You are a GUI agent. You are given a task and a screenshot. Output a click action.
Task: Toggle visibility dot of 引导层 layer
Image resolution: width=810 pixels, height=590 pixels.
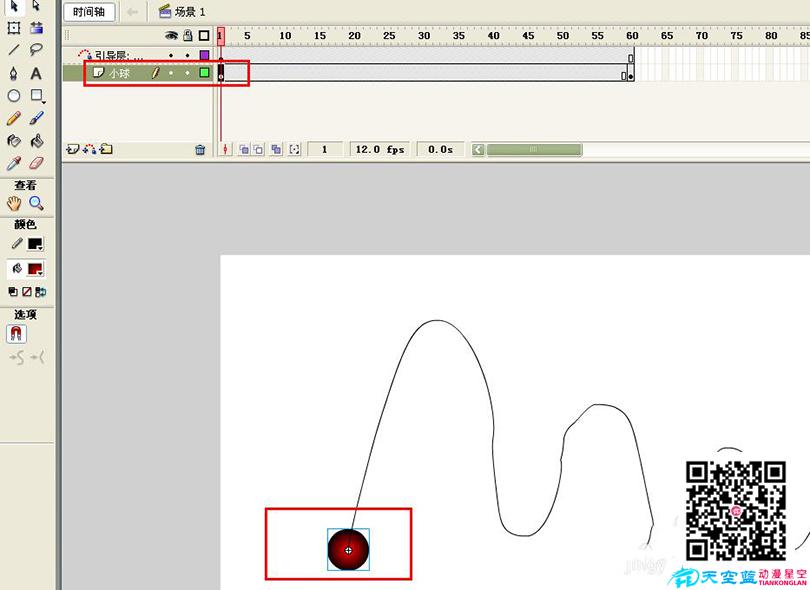click(171, 55)
